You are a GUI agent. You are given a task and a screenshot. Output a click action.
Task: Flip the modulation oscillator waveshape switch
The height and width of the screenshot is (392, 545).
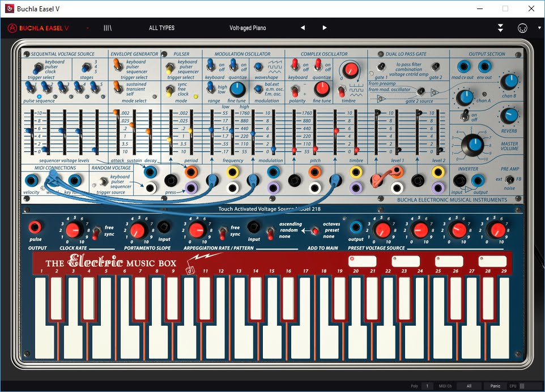258,67
